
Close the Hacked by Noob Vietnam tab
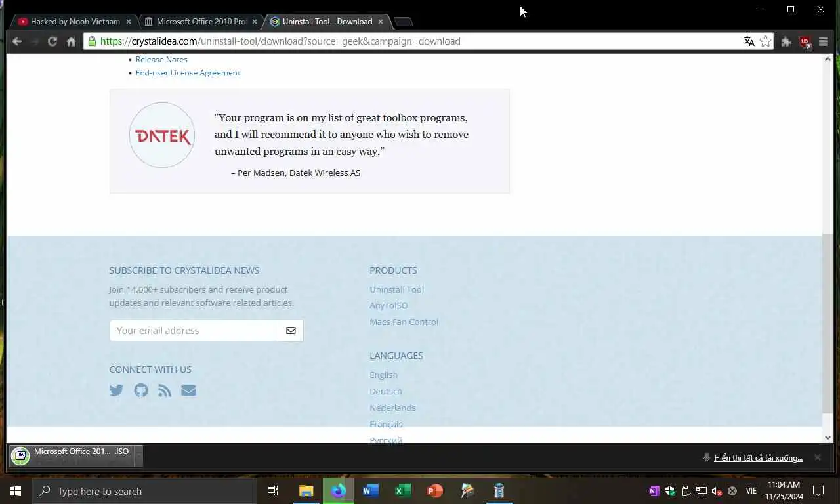point(129,22)
